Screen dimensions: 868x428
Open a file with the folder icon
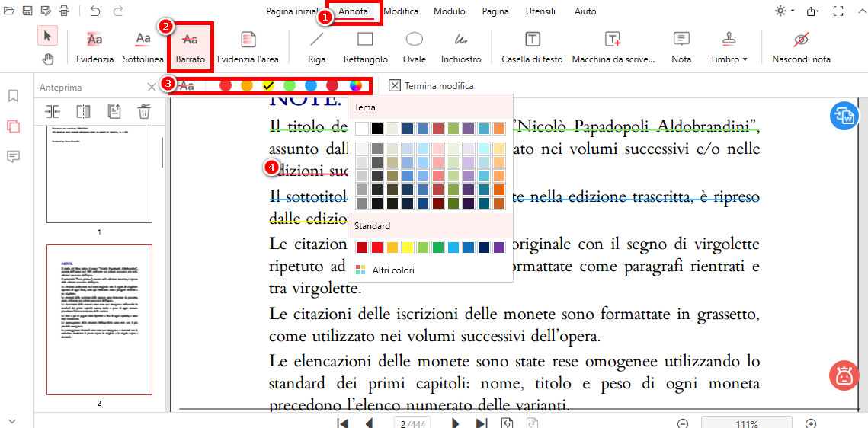[9, 11]
